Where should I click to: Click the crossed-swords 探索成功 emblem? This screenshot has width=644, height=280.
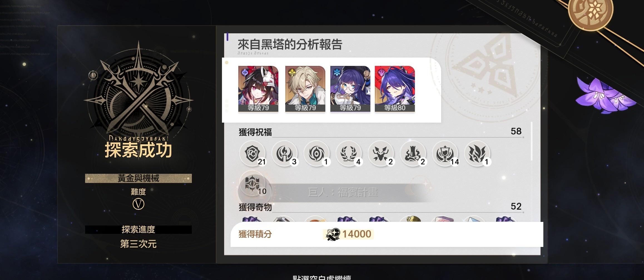pyautogui.click(x=138, y=92)
